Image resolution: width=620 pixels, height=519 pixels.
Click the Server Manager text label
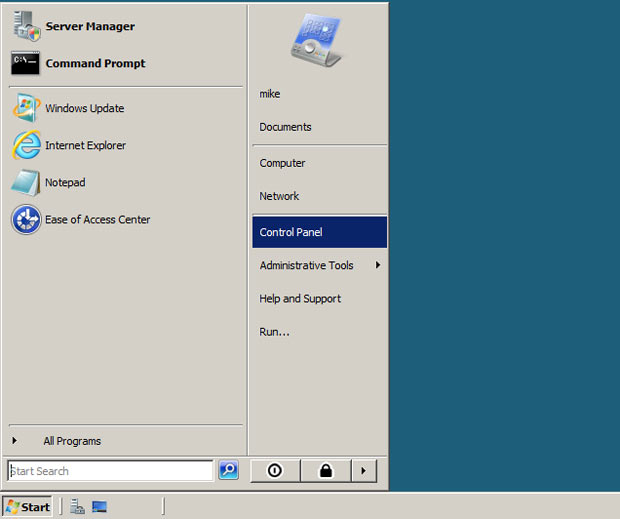(90, 26)
